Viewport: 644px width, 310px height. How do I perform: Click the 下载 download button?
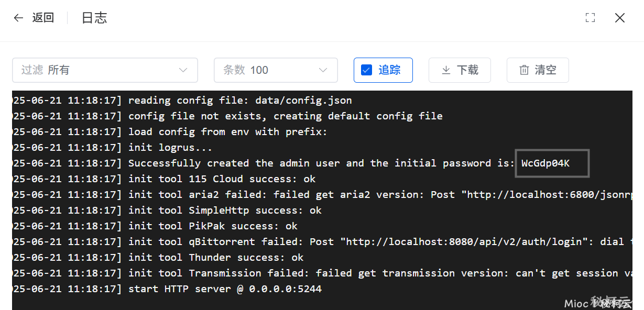pos(460,70)
